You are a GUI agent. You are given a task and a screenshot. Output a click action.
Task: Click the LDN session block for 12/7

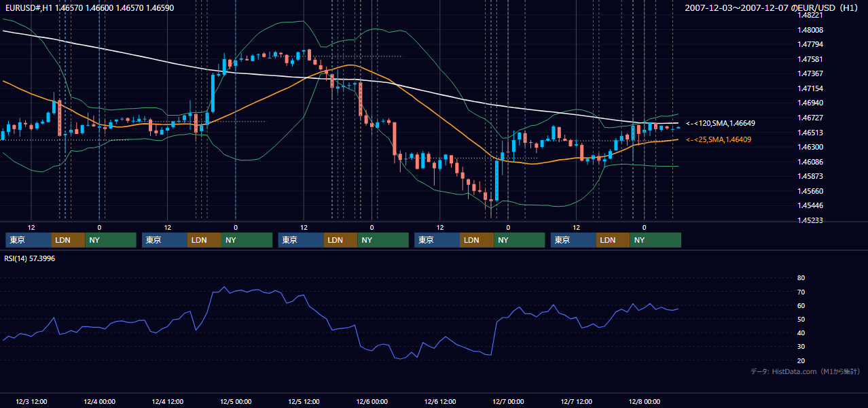[613, 240]
